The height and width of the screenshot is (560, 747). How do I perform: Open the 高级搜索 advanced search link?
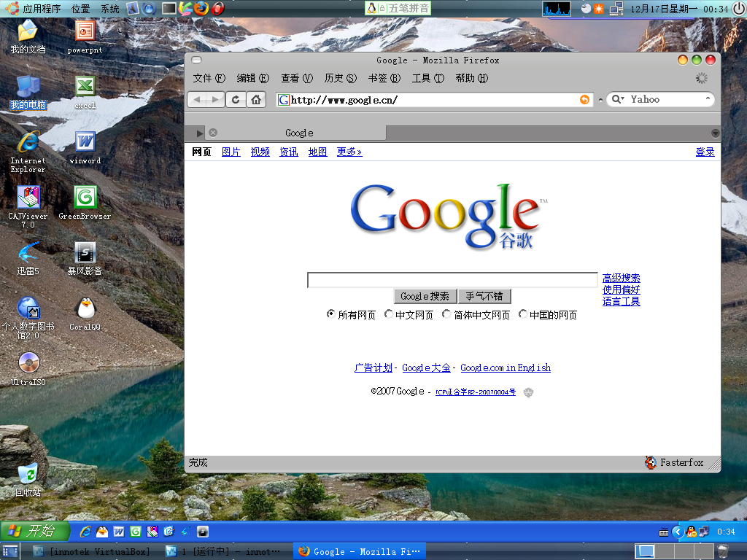coord(622,278)
